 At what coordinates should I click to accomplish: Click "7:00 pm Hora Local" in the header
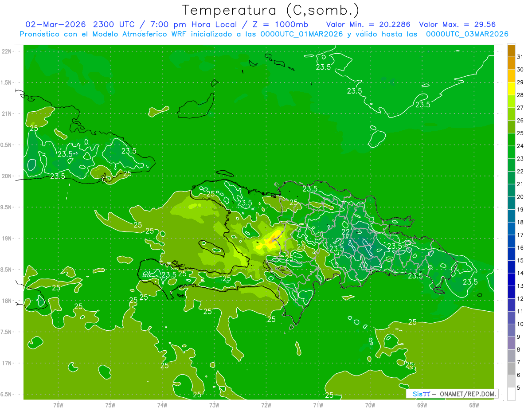coord(192,24)
